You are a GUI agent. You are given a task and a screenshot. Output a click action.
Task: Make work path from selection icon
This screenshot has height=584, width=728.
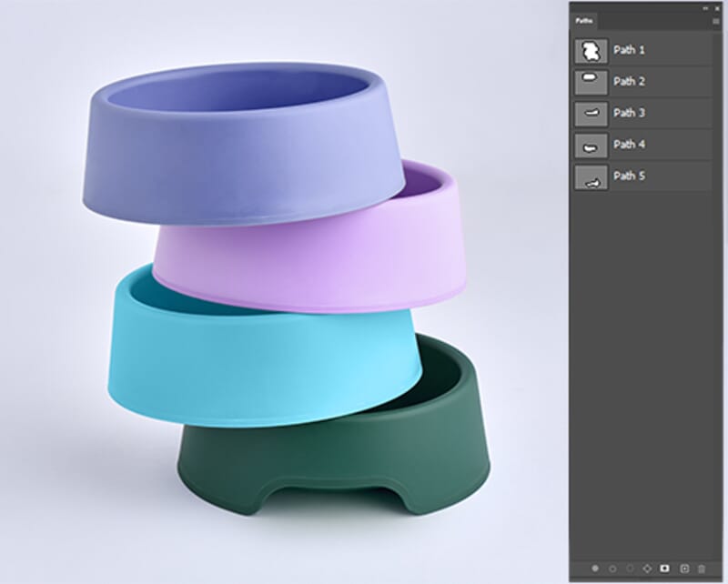click(x=647, y=569)
